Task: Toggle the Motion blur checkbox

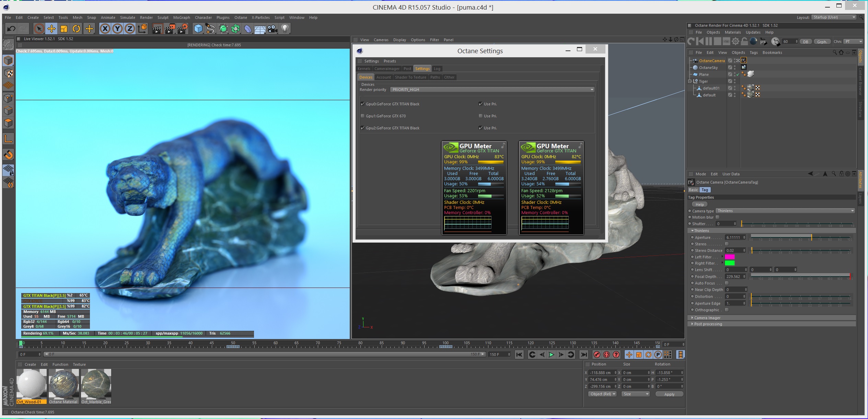Action: tap(717, 217)
